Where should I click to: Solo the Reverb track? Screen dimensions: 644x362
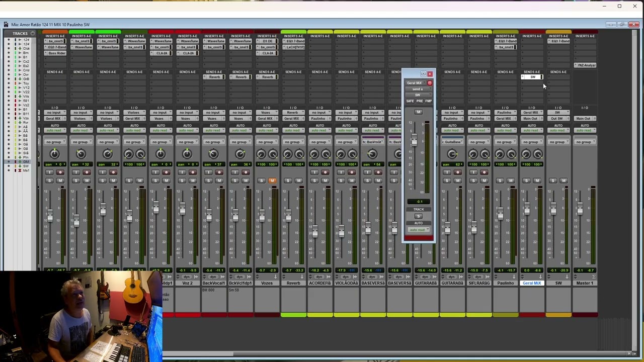pyautogui.click(x=288, y=180)
